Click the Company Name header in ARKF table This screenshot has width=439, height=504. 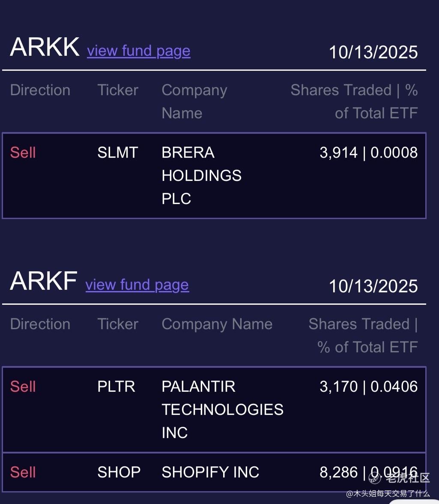click(x=217, y=324)
